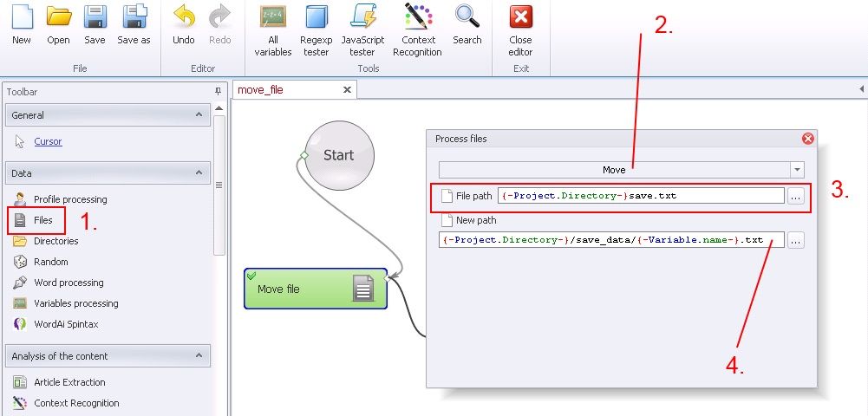Launch the JavaScript tester
Image resolution: width=868 pixels, height=416 pixels.
pos(362,18)
